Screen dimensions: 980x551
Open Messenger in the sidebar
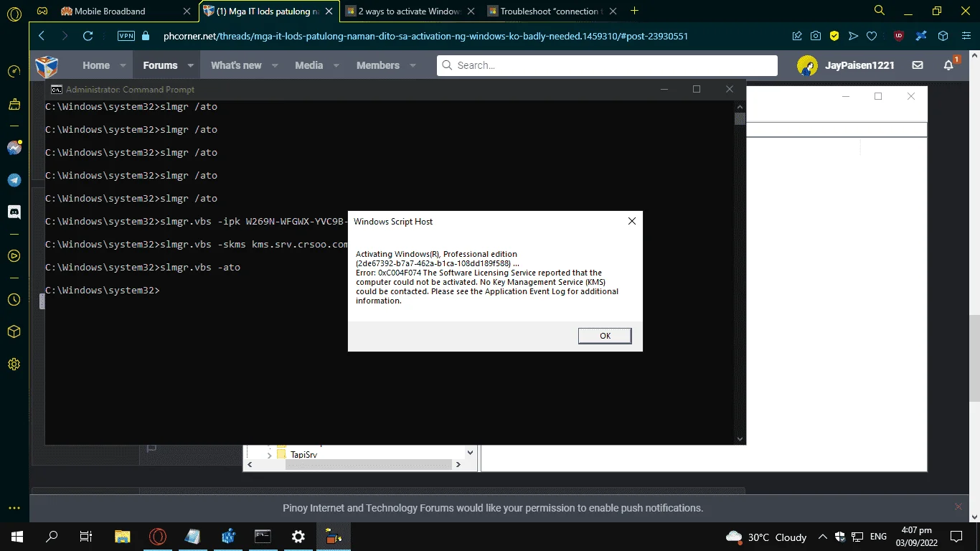tap(14, 148)
